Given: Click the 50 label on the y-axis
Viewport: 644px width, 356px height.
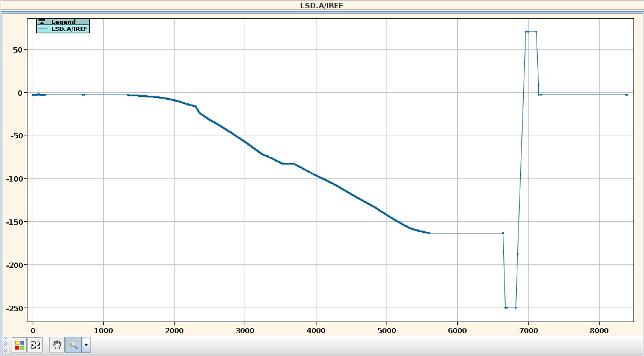Looking at the screenshot, I should [18, 50].
